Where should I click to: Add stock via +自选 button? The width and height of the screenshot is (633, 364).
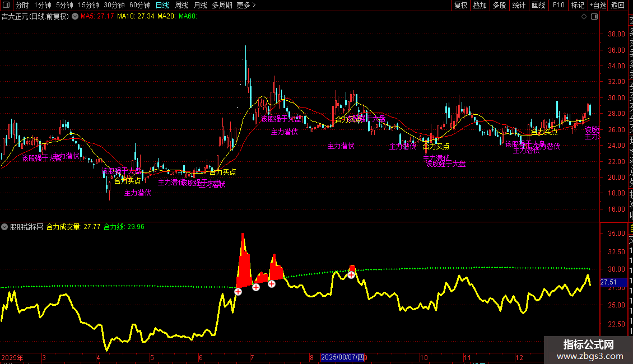(598, 5)
